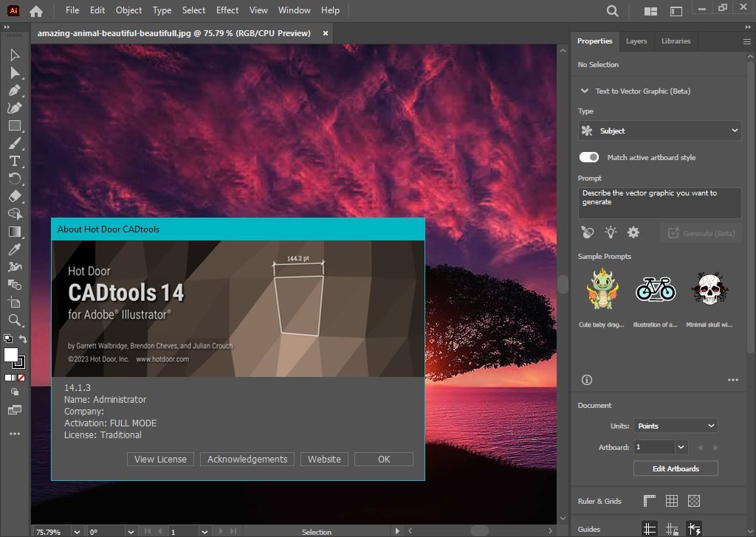
Task: Open the Type dropdown showing Subject
Action: pyautogui.click(x=659, y=131)
